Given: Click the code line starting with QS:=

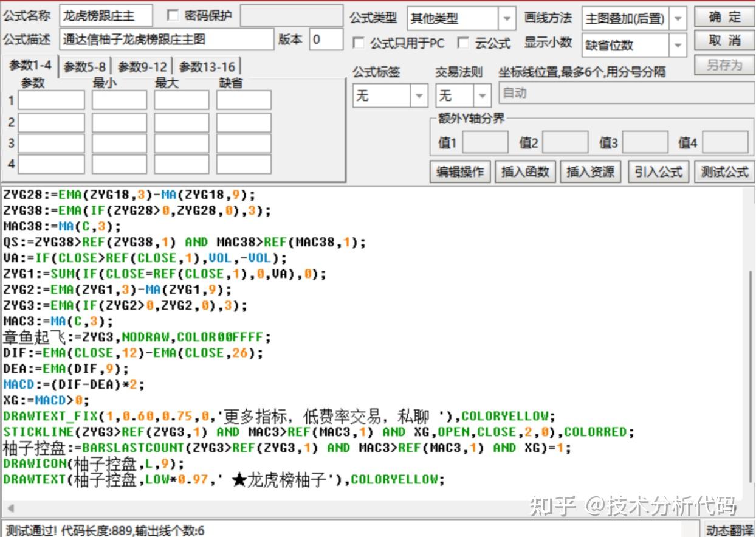Looking at the screenshot, I should pos(185,242).
